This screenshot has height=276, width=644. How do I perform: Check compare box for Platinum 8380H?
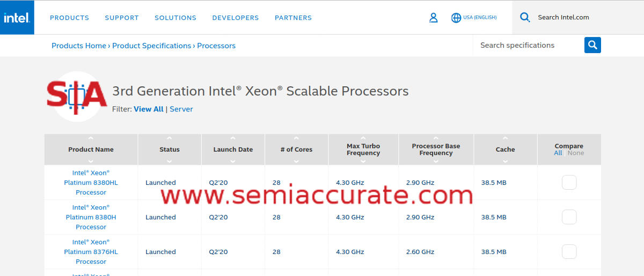(569, 217)
